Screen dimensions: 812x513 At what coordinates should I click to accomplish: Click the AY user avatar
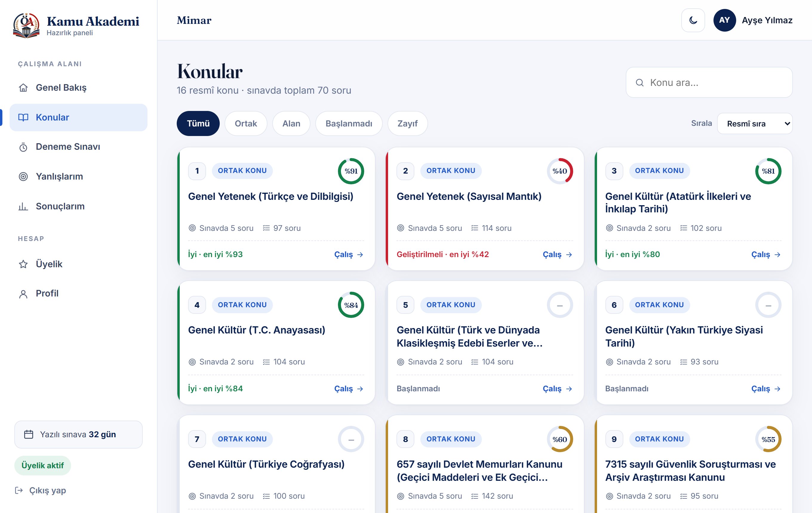pyautogui.click(x=724, y=20)
